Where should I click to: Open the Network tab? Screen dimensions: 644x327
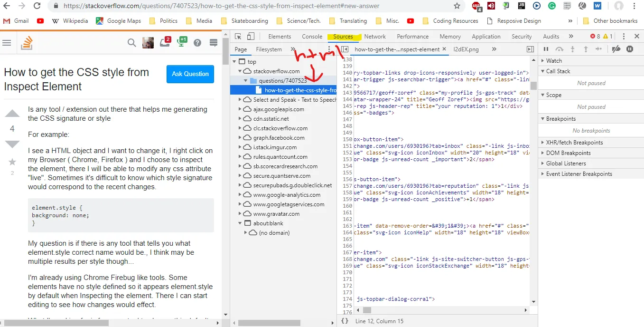(x=375, y=37)
